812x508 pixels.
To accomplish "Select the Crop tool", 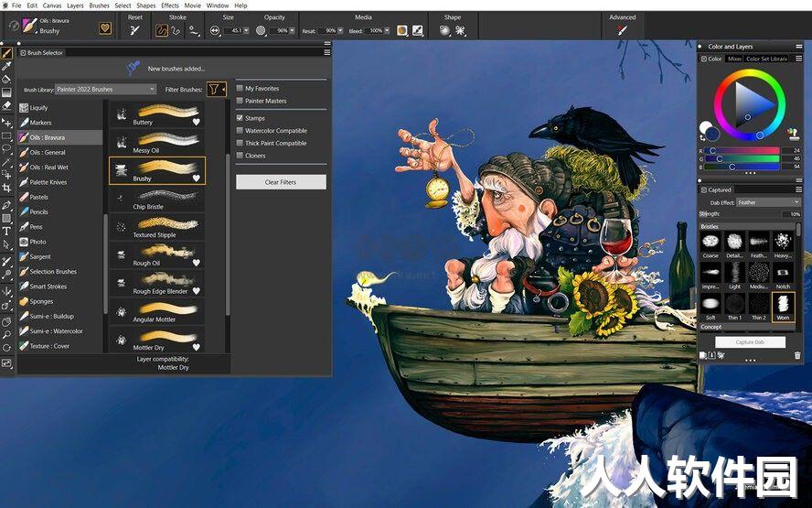I will (6, 188).
